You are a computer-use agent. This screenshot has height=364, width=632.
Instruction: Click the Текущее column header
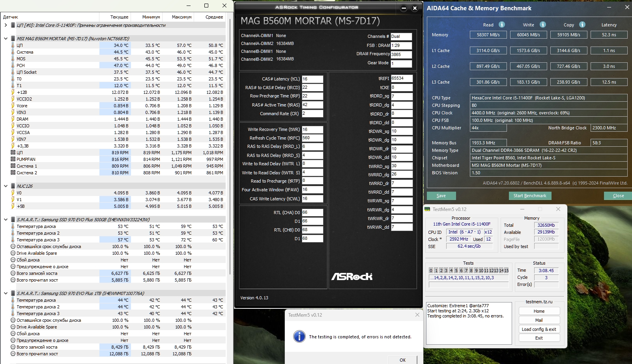115,17
